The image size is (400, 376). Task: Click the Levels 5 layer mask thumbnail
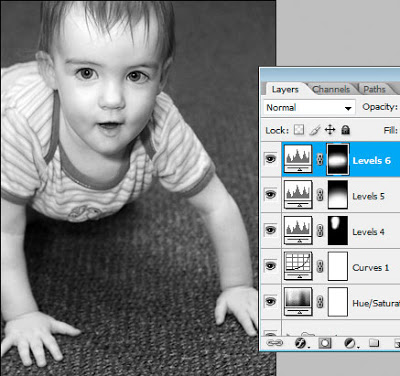tap(338, 195)
